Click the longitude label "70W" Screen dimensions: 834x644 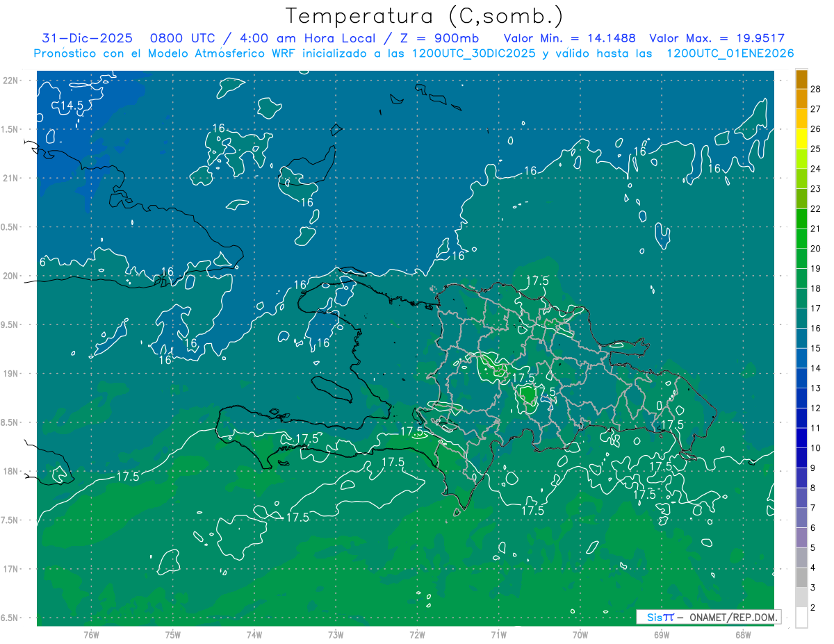click(580, 635)
